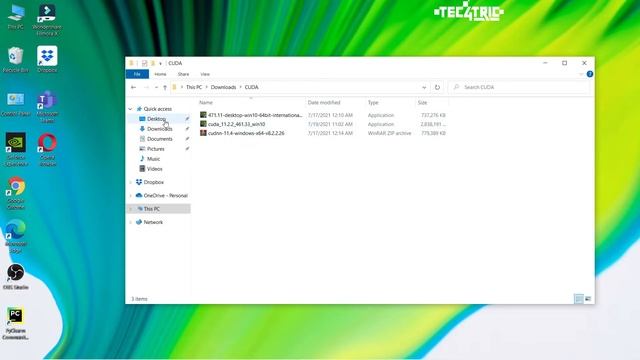Image resolution: width=640 pixels, height=360 pixels.
Task: Open quick access toolbar customize dropdown
Action: coord(160,63)
